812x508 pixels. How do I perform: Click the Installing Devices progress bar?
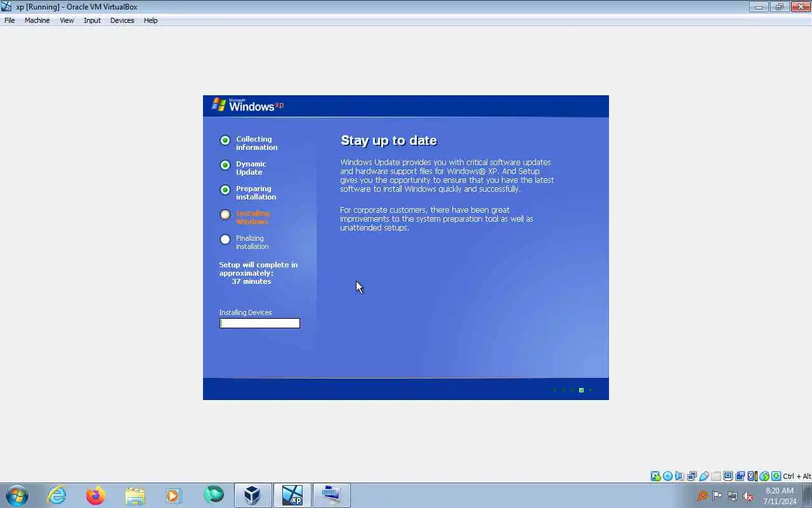pos(259,323)
